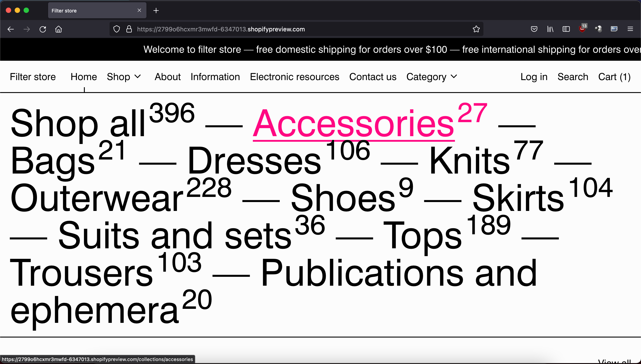Navigate back using the back arrow
The image size is (641, 364).
11,29
